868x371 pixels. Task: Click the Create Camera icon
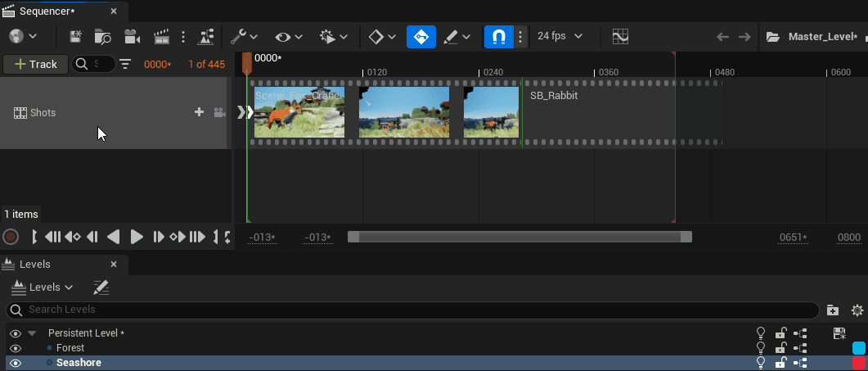pyautogui.click(x=131, y=37)
